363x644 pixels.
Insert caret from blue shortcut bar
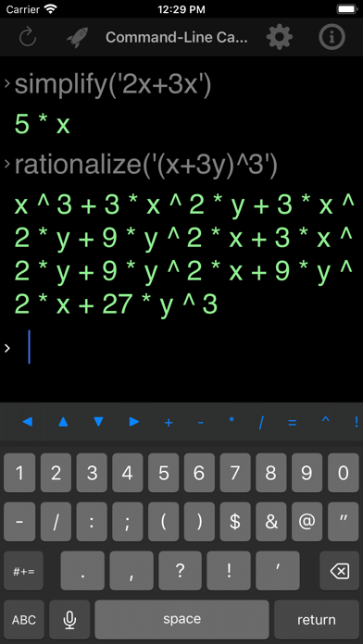326,420
